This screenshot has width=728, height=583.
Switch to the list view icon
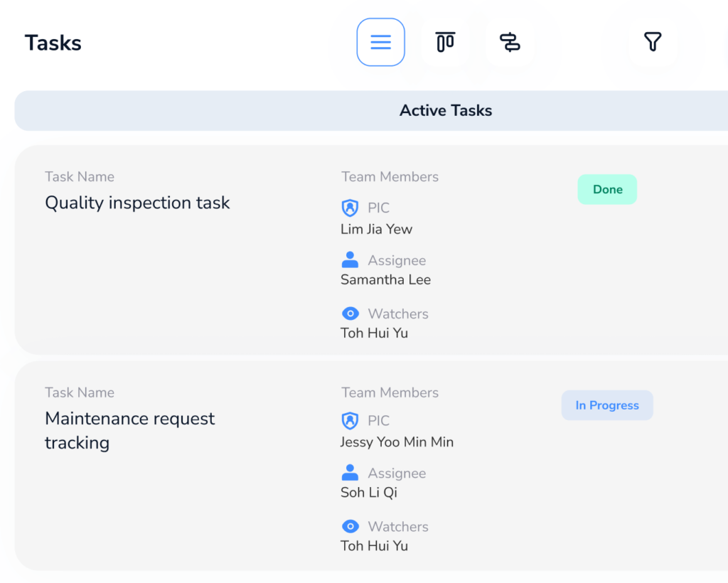(x=380, y=43)
